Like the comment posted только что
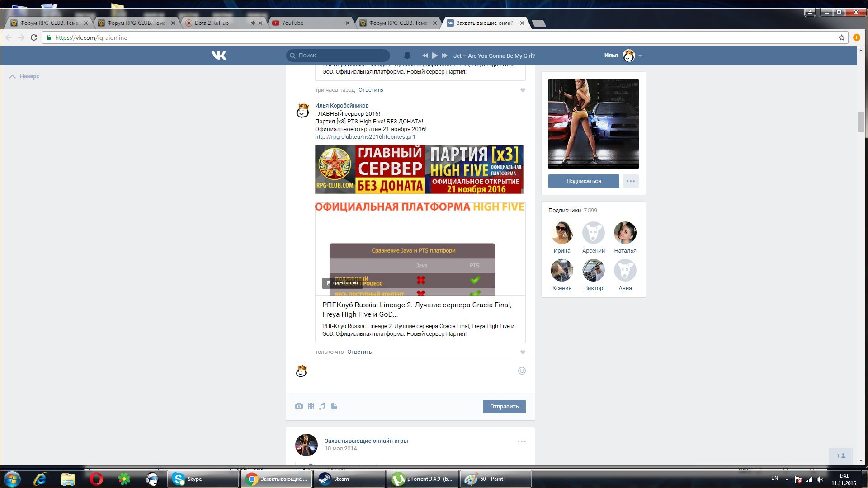This screenshot has height=488, width=868. click(x=523, y=352)
